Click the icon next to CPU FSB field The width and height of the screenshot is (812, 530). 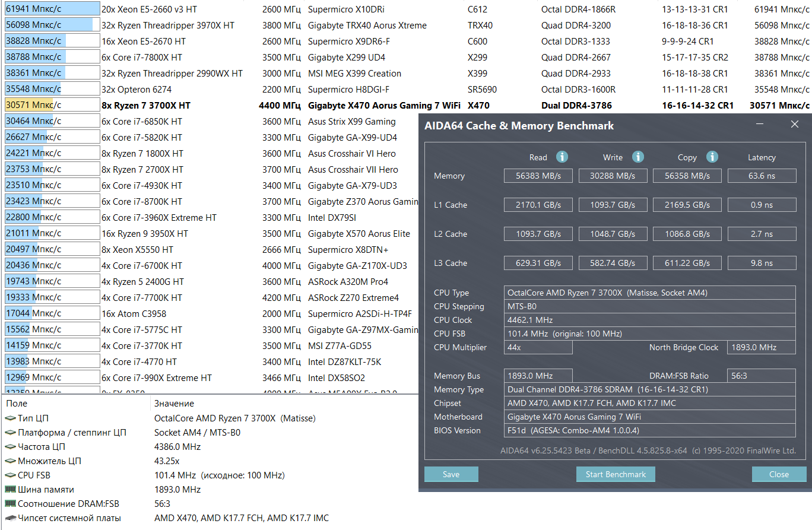point(10,475)
